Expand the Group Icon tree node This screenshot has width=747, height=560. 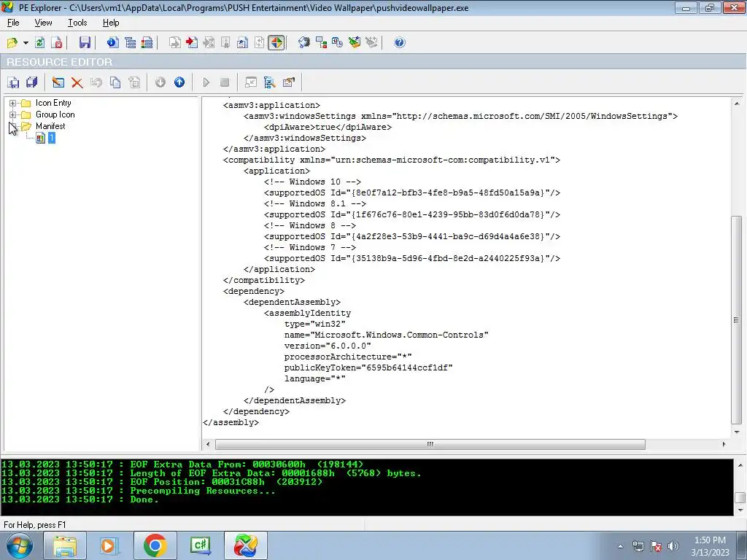13,114
